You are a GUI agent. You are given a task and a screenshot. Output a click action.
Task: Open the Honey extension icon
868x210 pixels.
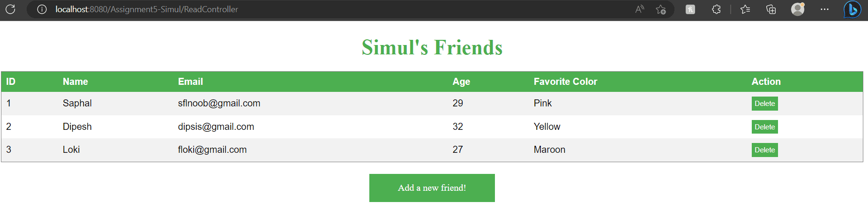(690, 9)
